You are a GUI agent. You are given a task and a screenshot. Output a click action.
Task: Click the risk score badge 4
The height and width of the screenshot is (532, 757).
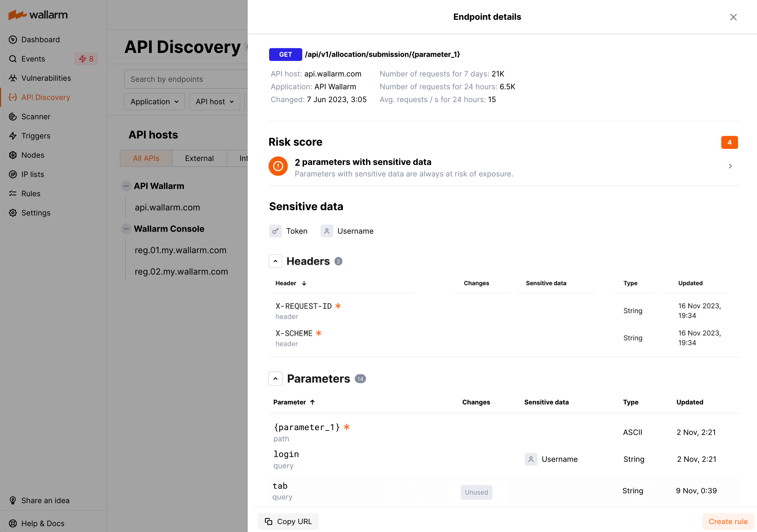point(729,142)
